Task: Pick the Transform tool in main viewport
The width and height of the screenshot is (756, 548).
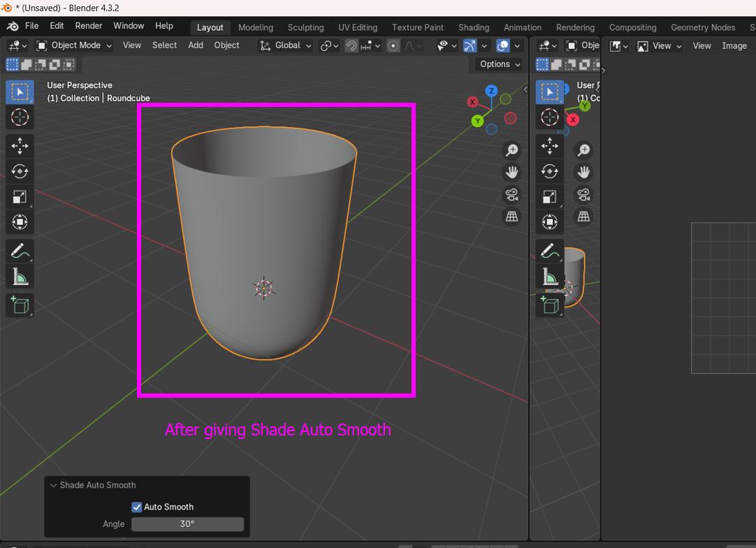Action: pyautogui.click(x=20, y=222)
